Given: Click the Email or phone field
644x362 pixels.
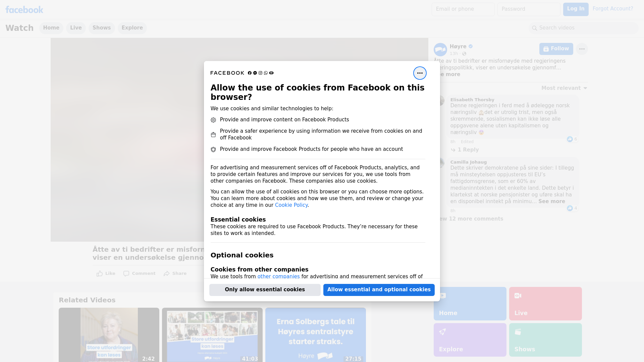Looking at the screenshot, I should [x=463, y=9].
